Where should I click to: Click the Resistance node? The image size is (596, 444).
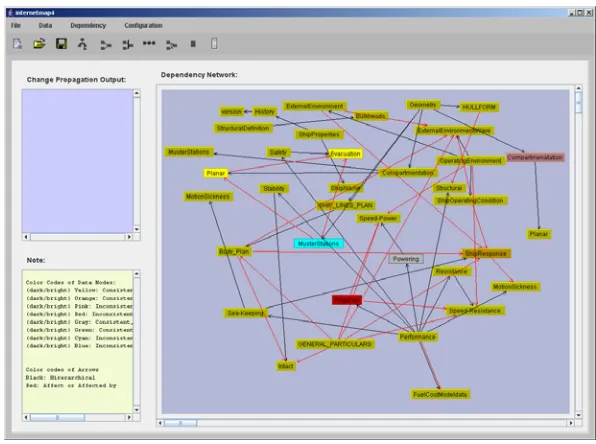click(x=452, y=271)
